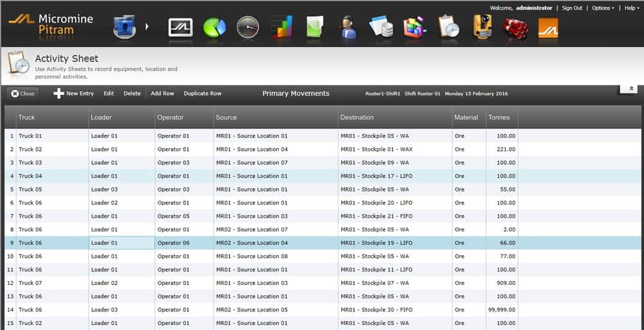Viewport: 644px width, 330px height.
Task: Click Truck 07 cell
Action: pyautogui.click(x=52, y=283)
